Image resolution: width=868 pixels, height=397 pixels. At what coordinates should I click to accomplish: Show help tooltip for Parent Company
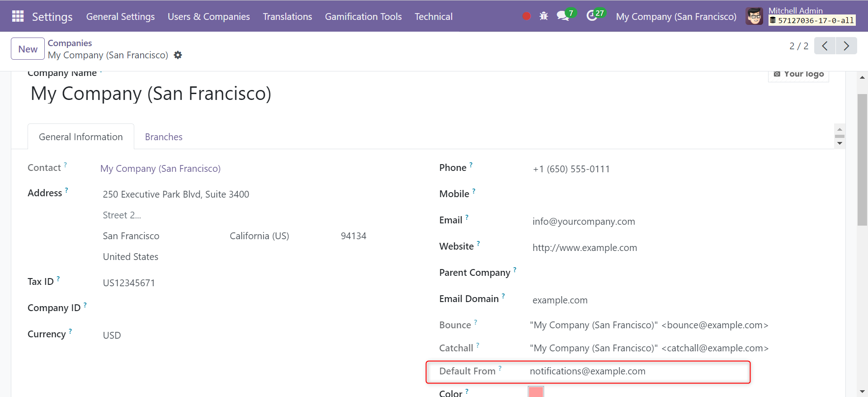(515, 270)
